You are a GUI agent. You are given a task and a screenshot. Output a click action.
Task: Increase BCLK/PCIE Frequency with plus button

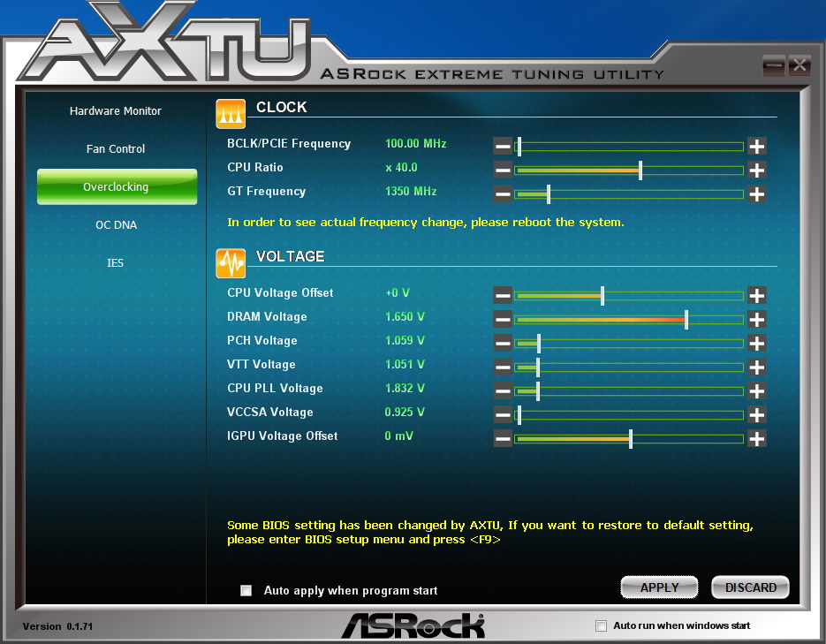(756, 146)
